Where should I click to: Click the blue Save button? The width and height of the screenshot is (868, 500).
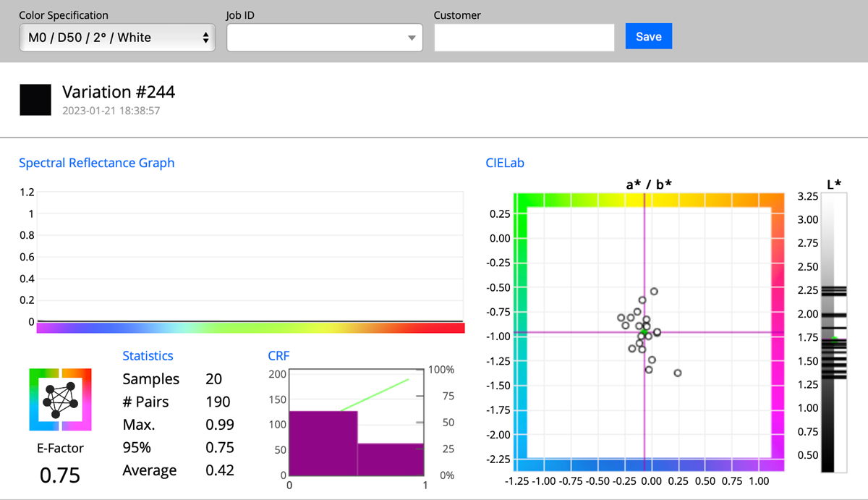pyautogui.click(x=648, y=36)
